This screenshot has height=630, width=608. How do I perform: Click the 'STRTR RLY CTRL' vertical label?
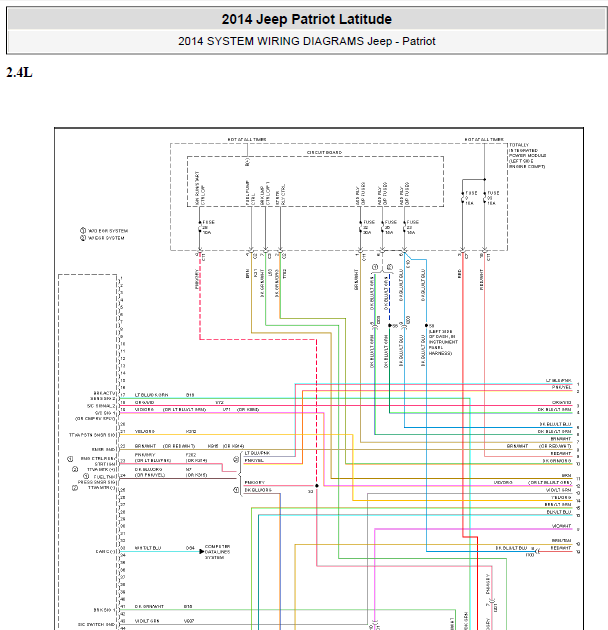tap(280, 195)
